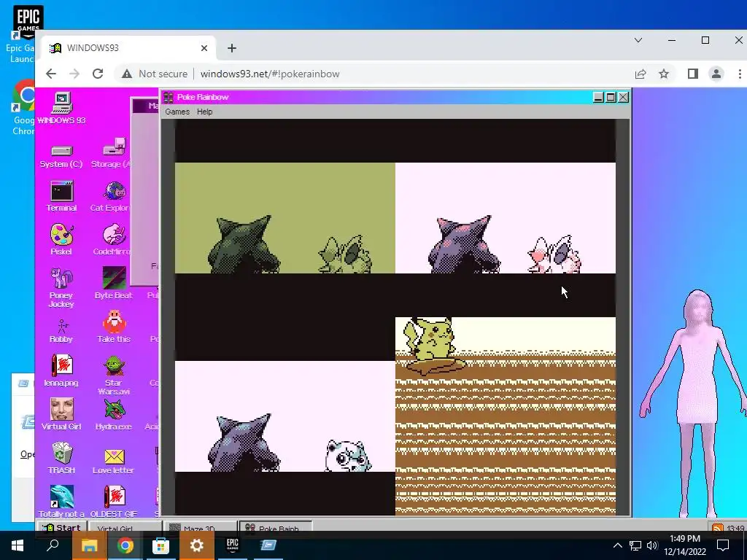Switch to Poke Rainbow taskbar item
Screen dimensions: 747x560
(x=275, y=527)
